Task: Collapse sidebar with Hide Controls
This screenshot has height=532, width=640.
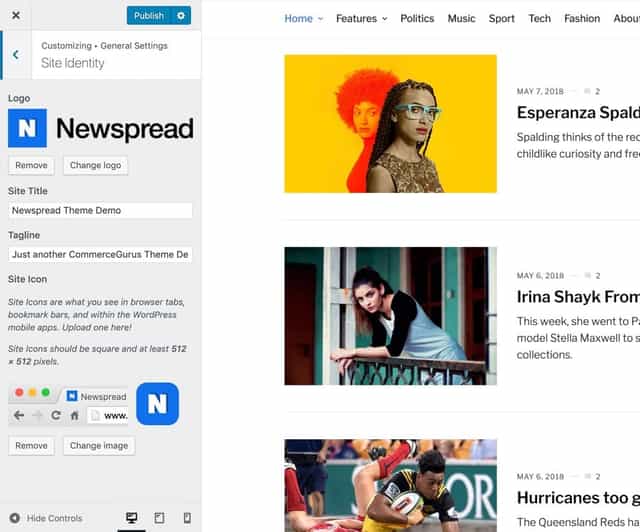Action: pos(46,518)
